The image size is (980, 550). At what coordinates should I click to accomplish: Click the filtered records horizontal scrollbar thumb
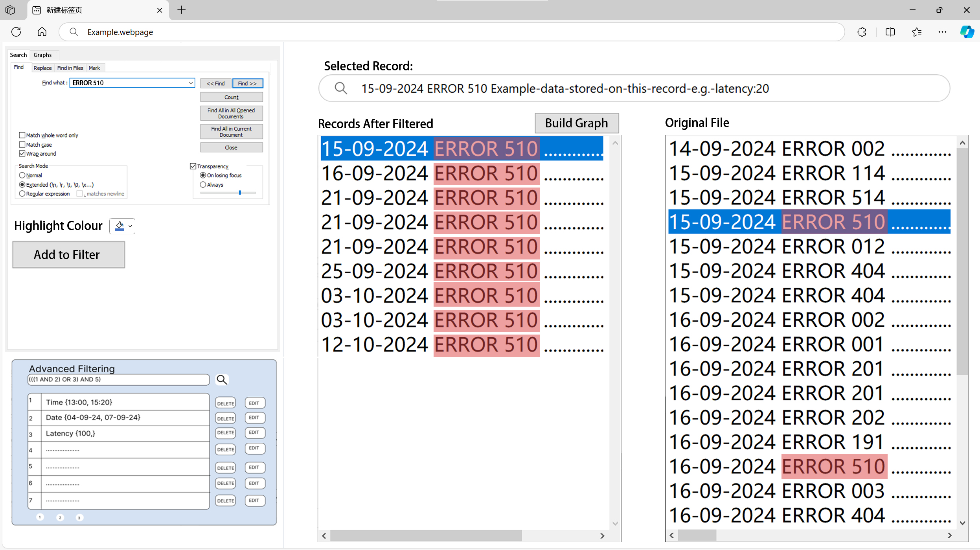pos(426,536)
